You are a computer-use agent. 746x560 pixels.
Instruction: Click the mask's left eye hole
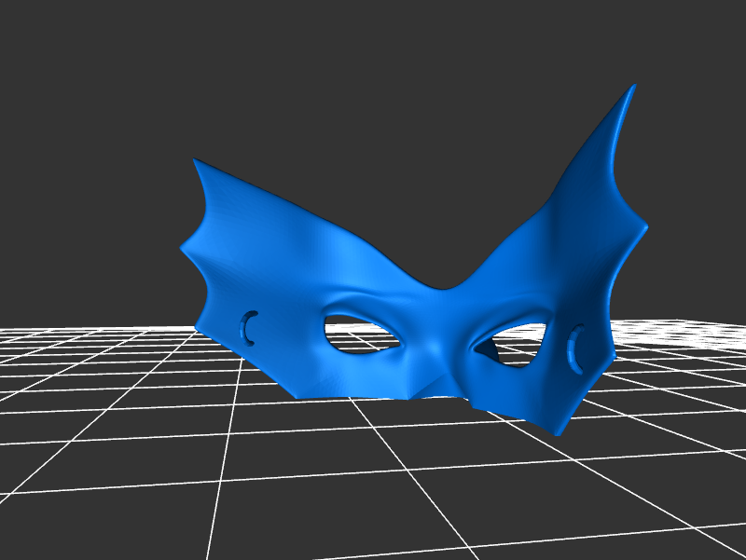pos(359,334)
